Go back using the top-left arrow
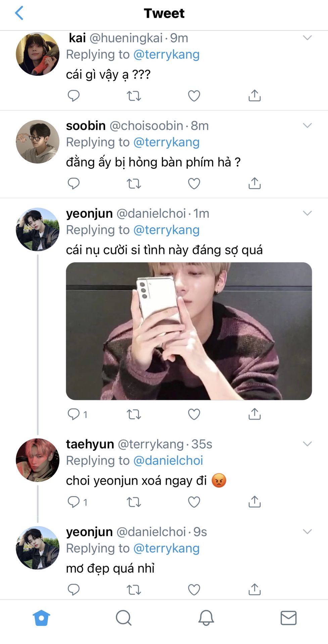The width and height of the screenshot is (328, 644). [19, 13]
